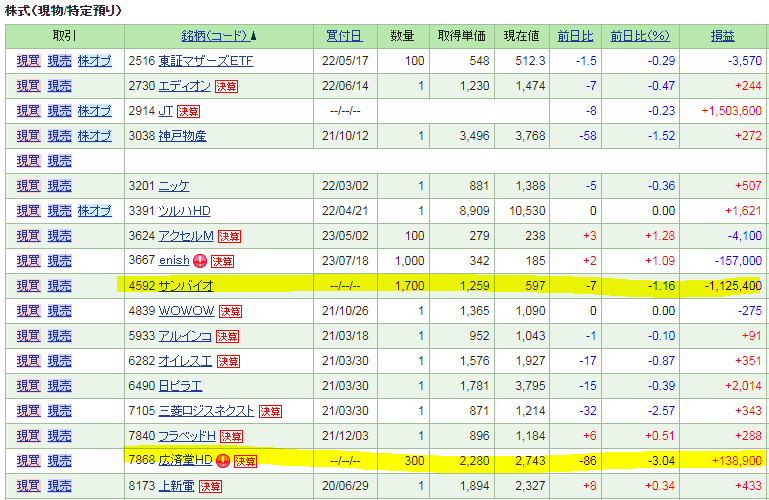Click the 決算 badge next to アルインコ
769x500 pixels.
[228, 337]
